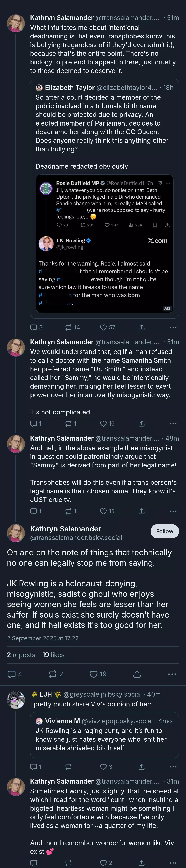Repost the main post with 2 reposts
Viewport: 186px width, 868px height.
pyautogui.click(x=56, y=674)
